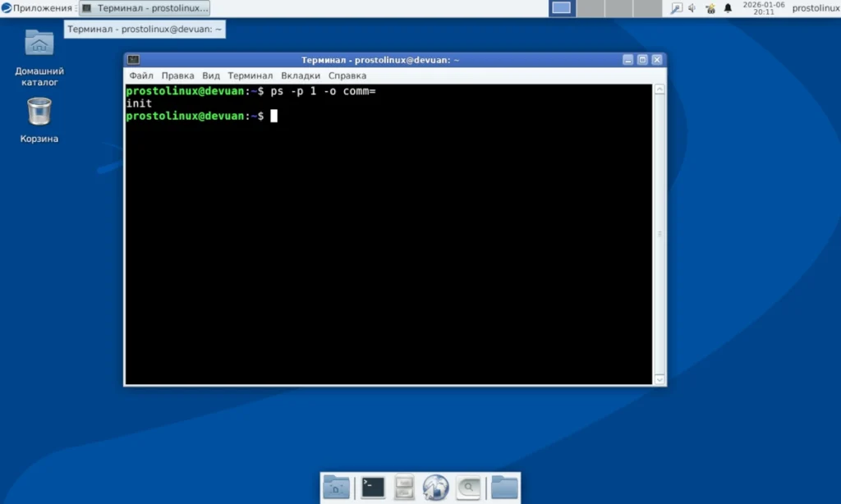The height and width of the screenshot is (504, 841).
Task: Switch to the fourth workspace in pager
Action: (x=647, y=8)
